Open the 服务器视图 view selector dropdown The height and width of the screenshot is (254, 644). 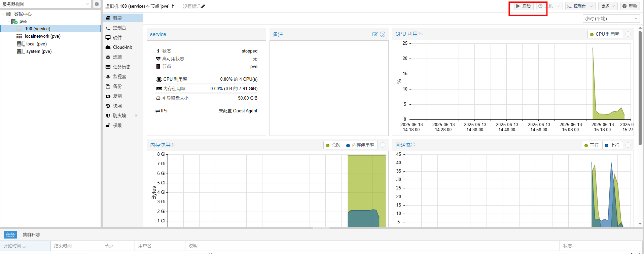[87, 4]
